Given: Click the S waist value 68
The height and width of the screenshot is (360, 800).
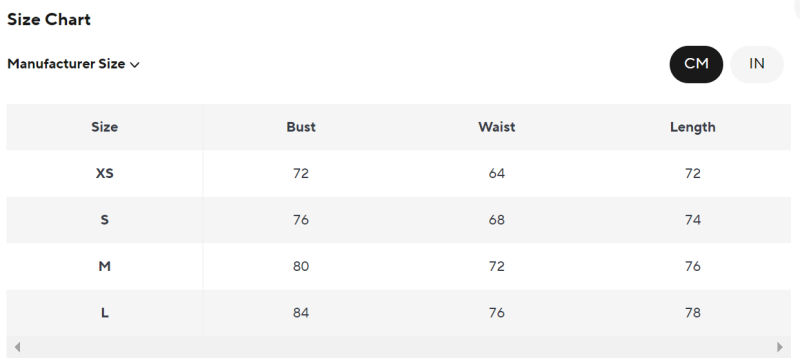Looking at the screenshot, I should (x=496, y=220).
